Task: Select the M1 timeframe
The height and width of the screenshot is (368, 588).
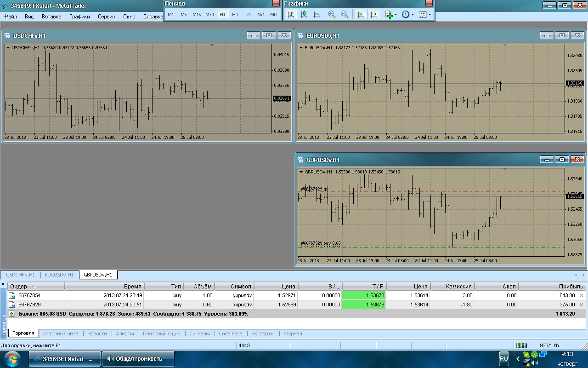Action: click(171, 14)
